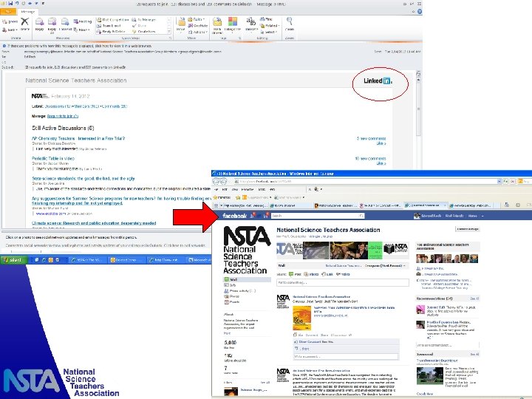Click the Facebook share Photo option
The width and height of the screenshot is (532, 399).
tap(312, 274)
